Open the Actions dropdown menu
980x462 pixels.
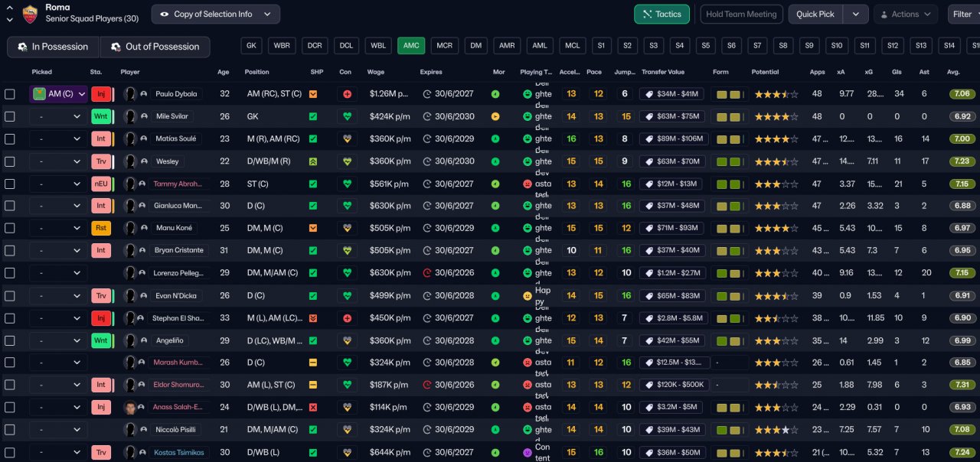point(906,14)
